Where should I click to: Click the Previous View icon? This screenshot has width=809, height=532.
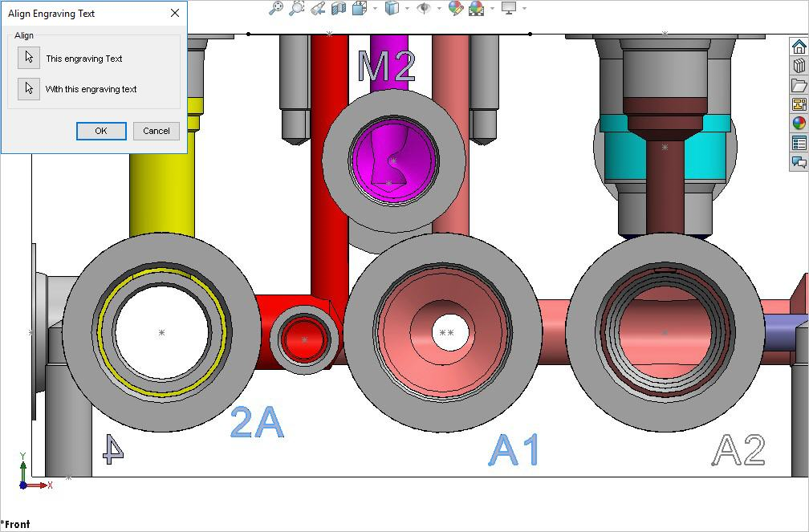(x=318, y=8)
